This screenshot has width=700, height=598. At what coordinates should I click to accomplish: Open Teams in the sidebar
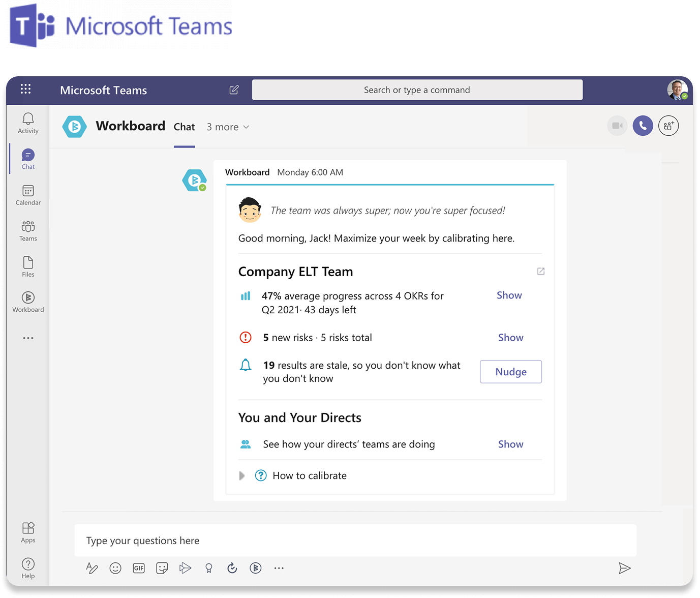[28, 231]
